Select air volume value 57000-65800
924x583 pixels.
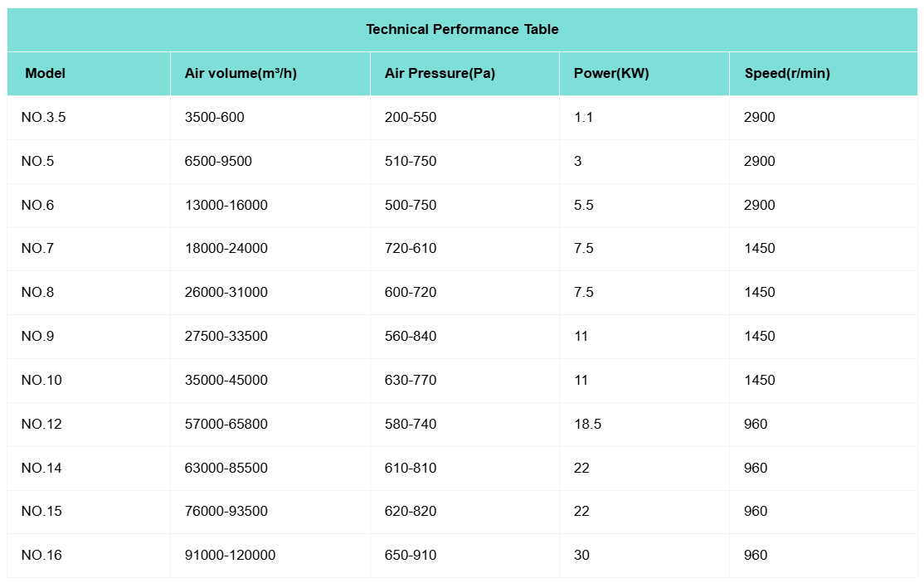pyautogui.click(x=226, y=425)
